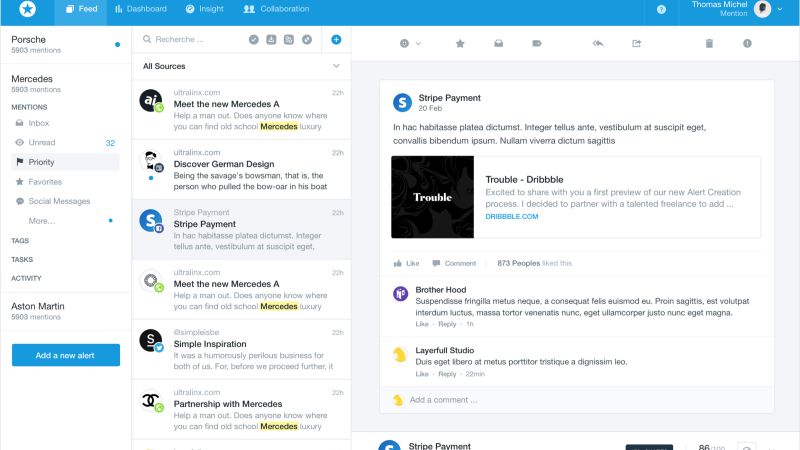Open the help question mark icon
This screenshot has height=450, width=800.
point(661,9)
